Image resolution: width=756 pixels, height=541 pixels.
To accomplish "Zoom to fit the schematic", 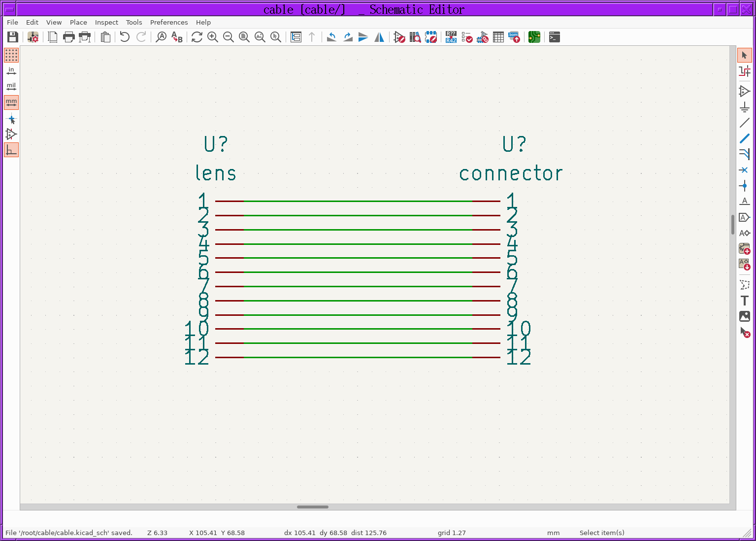I will click(x=244, y=37).
